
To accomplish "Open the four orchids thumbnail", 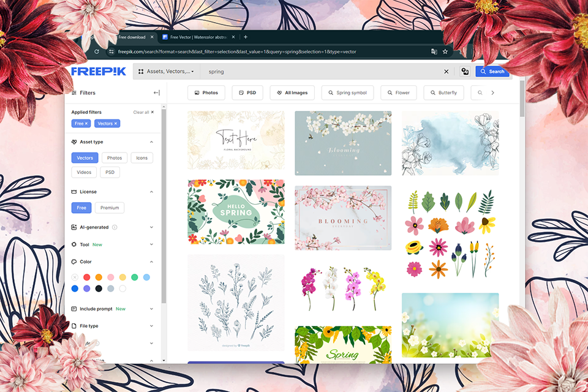I will (x=343, y=288).
